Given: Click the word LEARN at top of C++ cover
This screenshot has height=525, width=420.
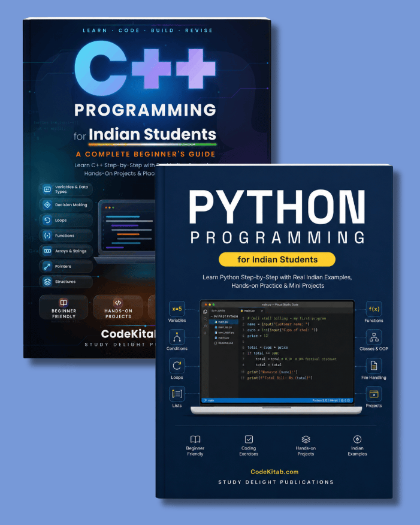Looking at the screenshot, I should click(x=95, y=31).
